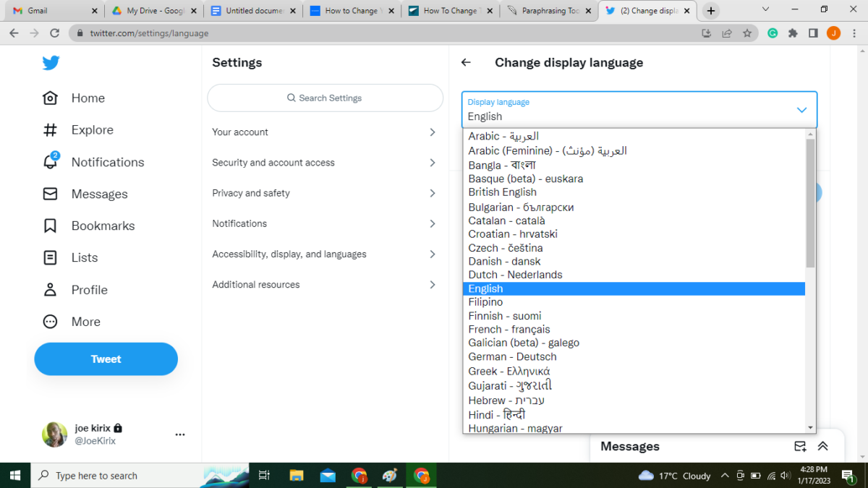Open the weather widget 17°C Cloudy
Viewport: 868px width, 488px height.
tap(675, 476)
